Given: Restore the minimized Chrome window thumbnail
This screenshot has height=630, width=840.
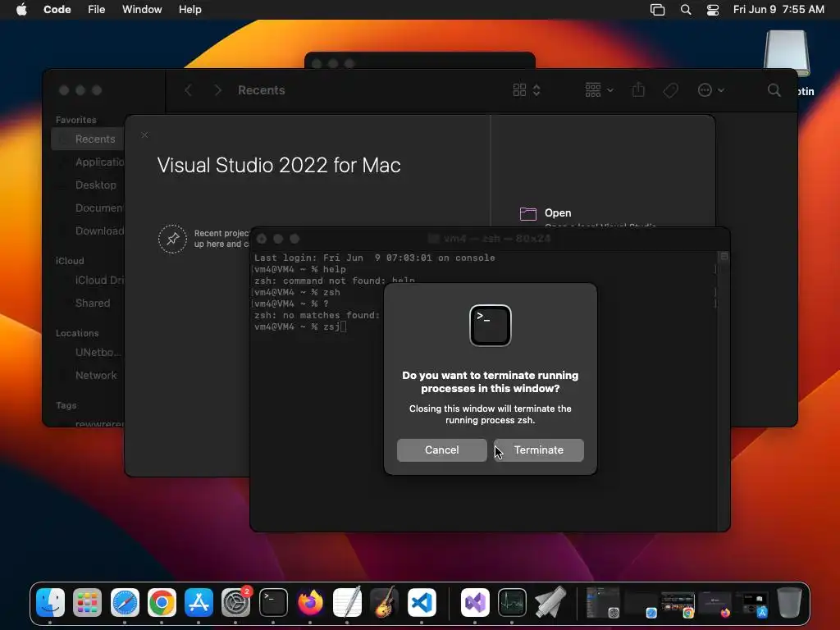Looking at the screenshot, I should [x=678, y=605].
